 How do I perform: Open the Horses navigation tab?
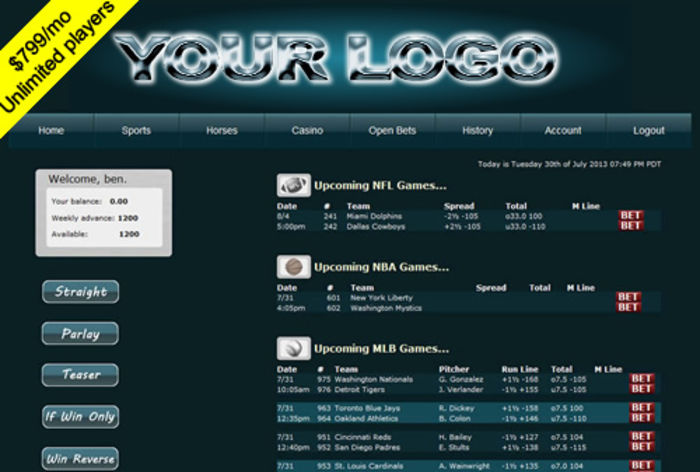click(x=221, y=131)
